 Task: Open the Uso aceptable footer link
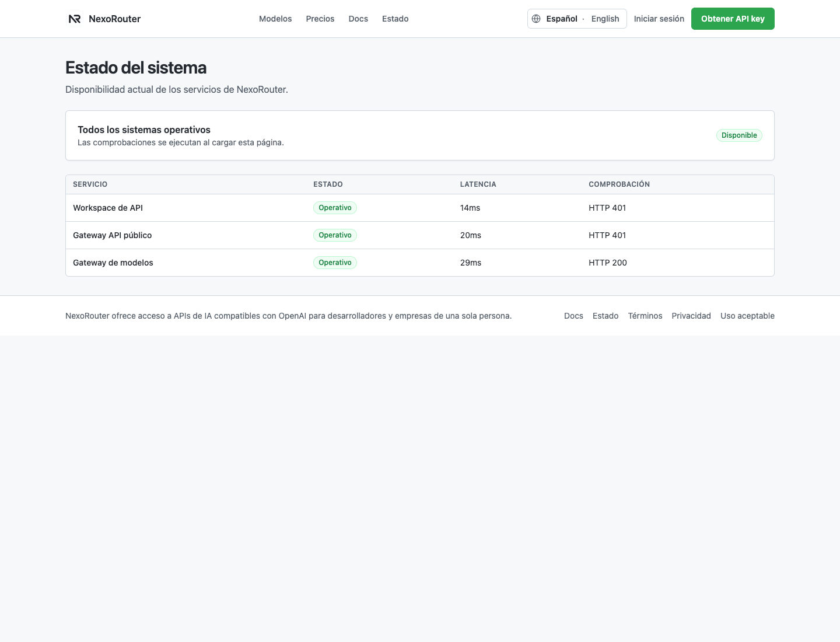pos(747,316)
